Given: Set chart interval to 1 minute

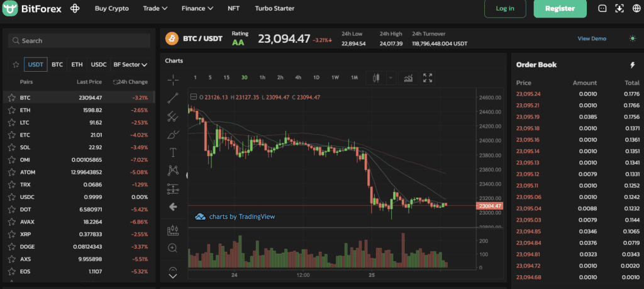Looking at the screenshot, I should [x=195, y=77].
